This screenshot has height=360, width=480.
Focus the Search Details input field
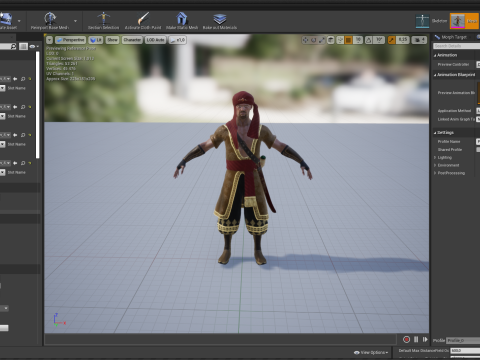coord(456,46)
